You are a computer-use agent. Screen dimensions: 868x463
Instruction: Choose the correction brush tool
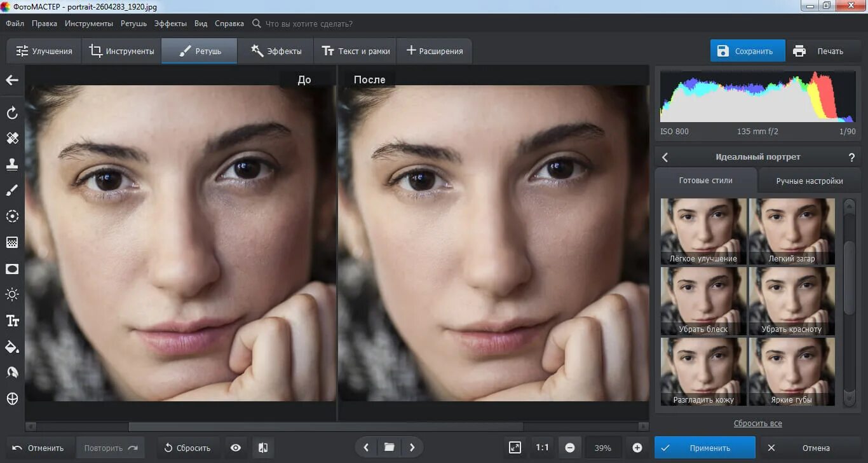point(12,190)
